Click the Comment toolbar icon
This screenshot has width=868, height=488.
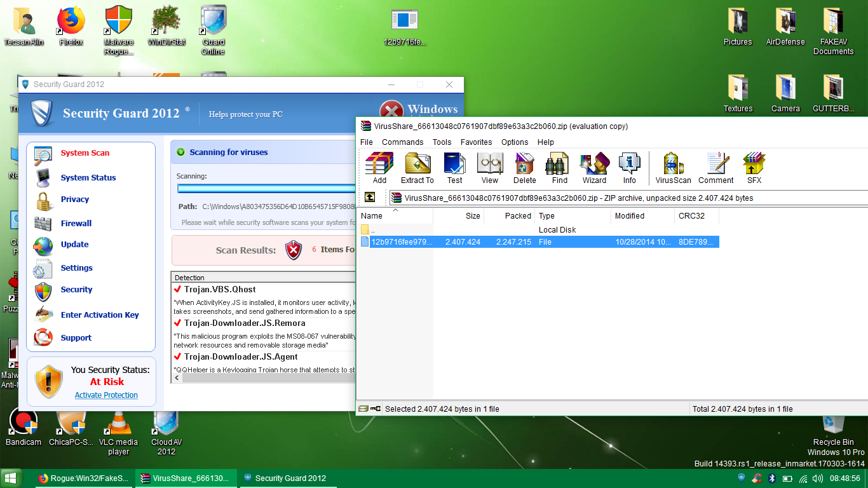click(x=715, y=168)
